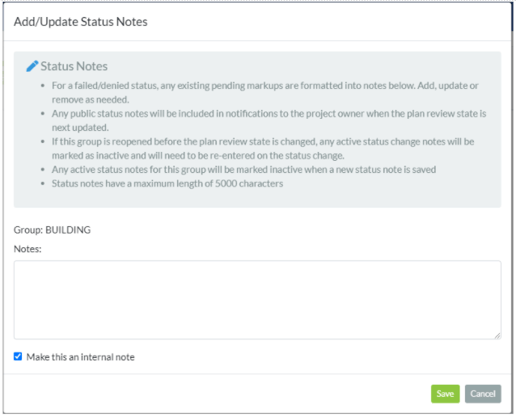Click the 'Any active status notes' bullet
516x417 pixels.
244,170
